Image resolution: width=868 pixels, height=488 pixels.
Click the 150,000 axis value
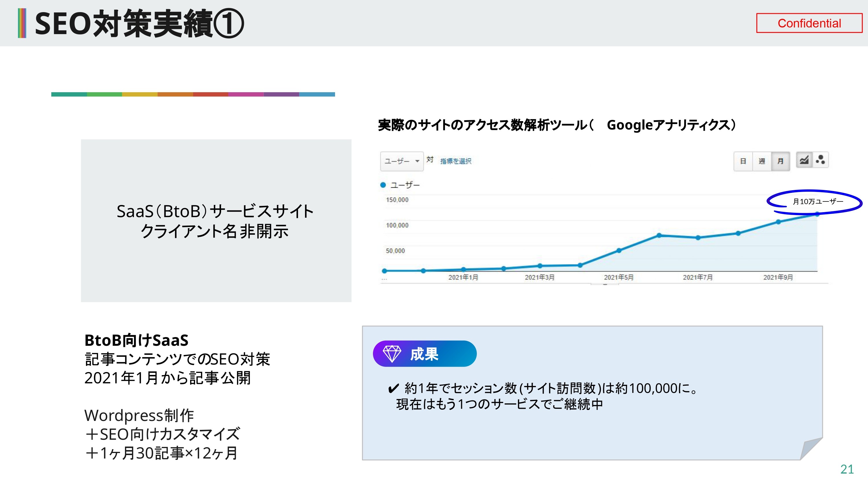tap(397, 200)
